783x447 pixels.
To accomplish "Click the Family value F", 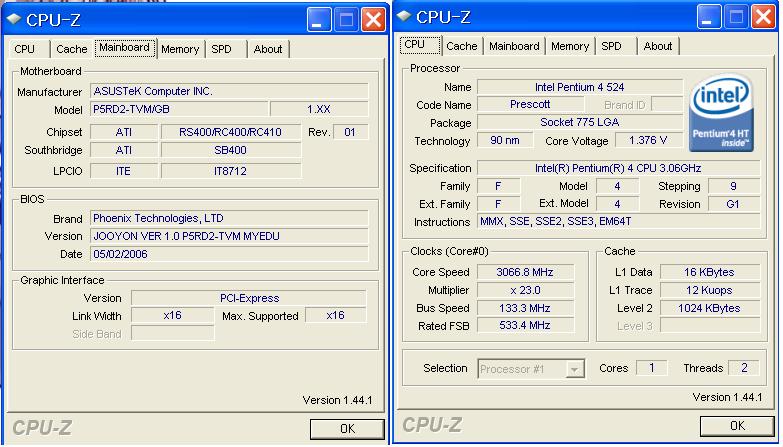I will pos(498,186).
